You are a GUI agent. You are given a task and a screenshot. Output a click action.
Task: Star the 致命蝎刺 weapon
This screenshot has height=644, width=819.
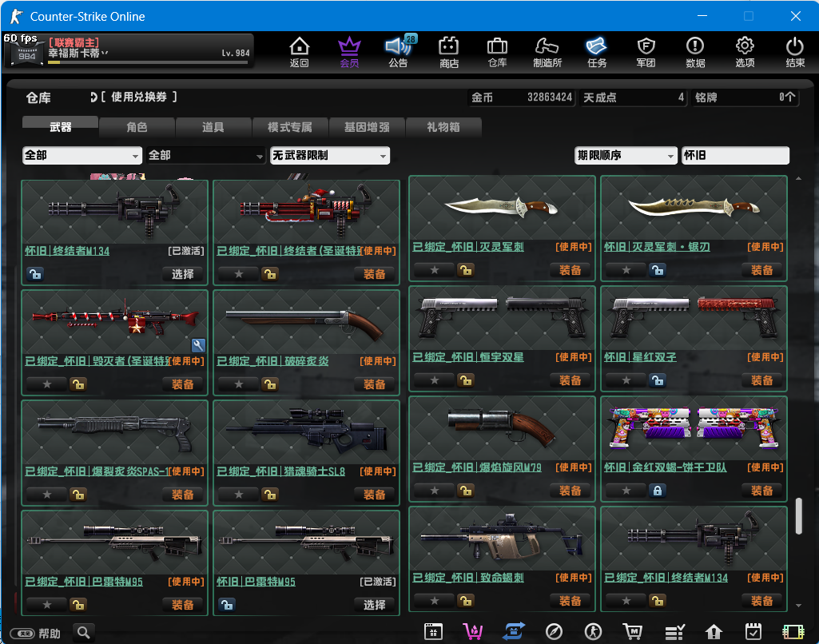click(435, 601)
